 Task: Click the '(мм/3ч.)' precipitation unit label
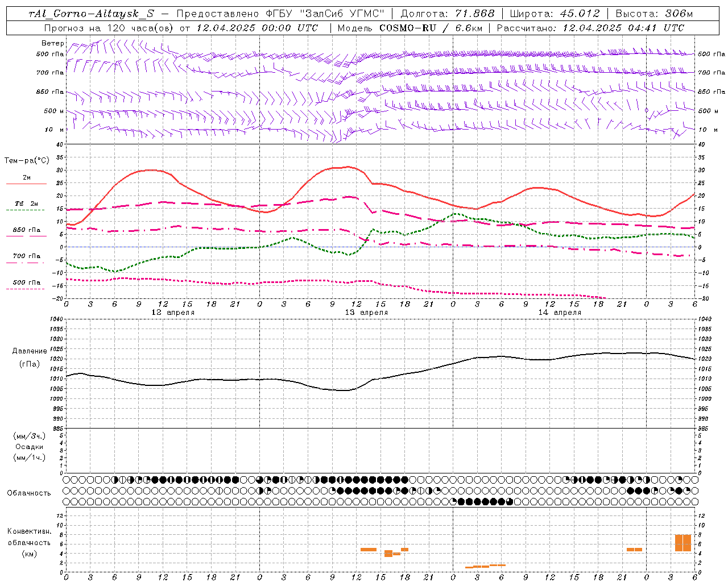[30, 436]
